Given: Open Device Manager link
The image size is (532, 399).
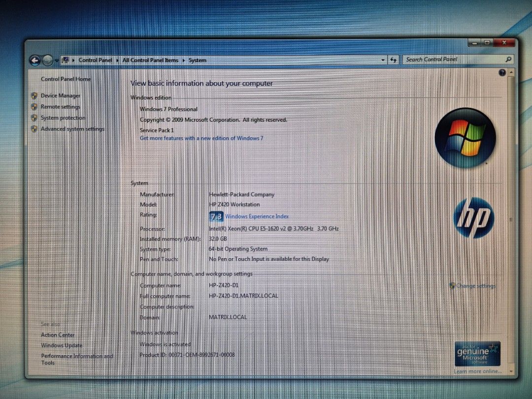Looking at the screenshot, I should (61, 96).
